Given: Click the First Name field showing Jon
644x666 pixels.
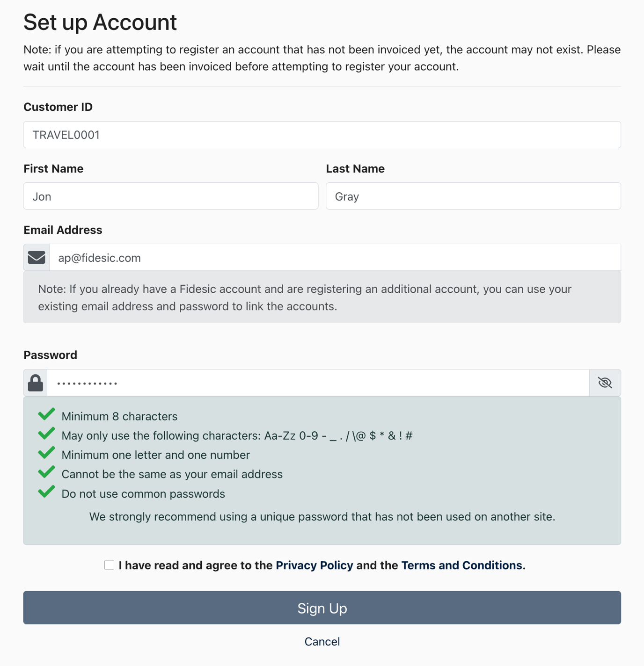Looking at the screenshot, I should coord(170,196).
